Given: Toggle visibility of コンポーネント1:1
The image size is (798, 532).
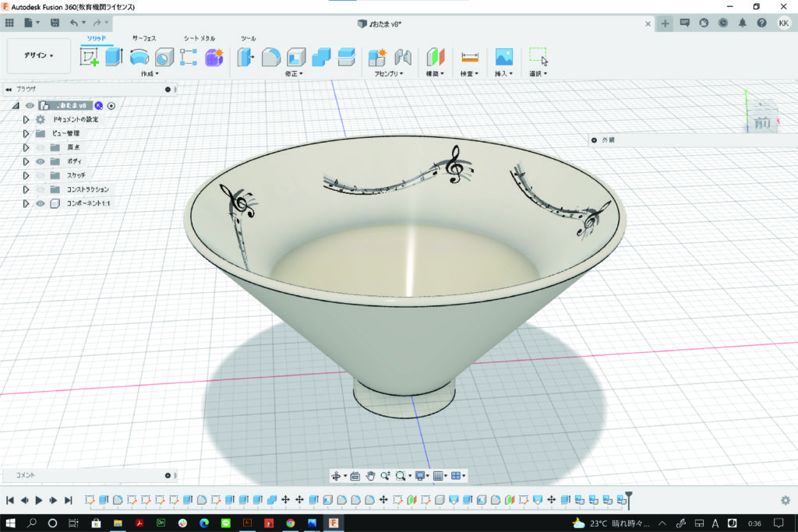Looking at the screenshot, I should [41, 203].
